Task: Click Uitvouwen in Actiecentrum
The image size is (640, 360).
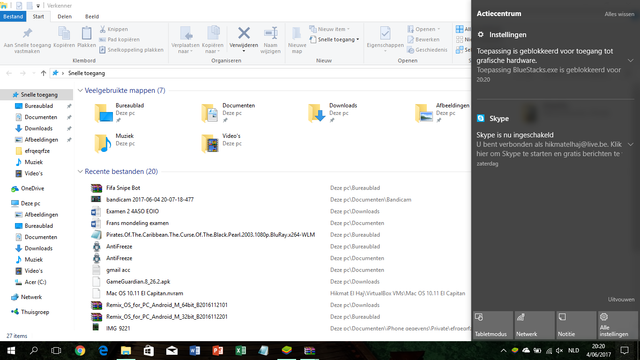Action: [x=621, y=300]
